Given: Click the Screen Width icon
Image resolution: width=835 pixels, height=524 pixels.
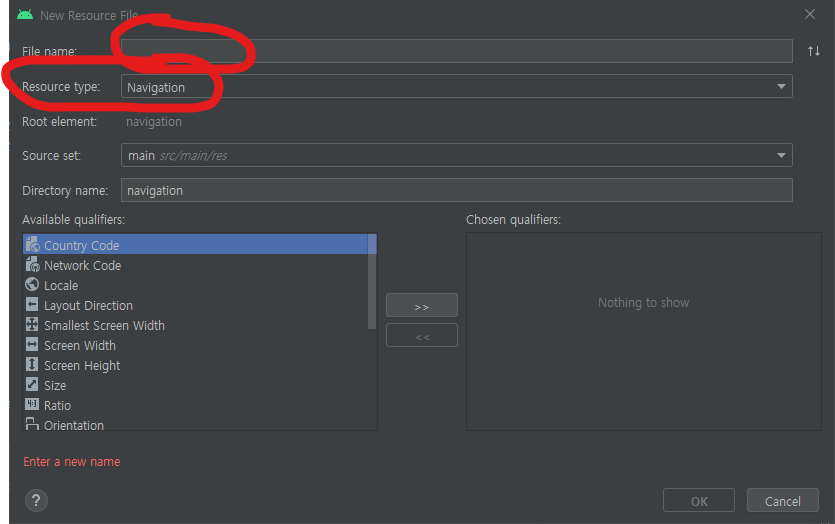Looking at the screenshot, I should coord(32,345).
